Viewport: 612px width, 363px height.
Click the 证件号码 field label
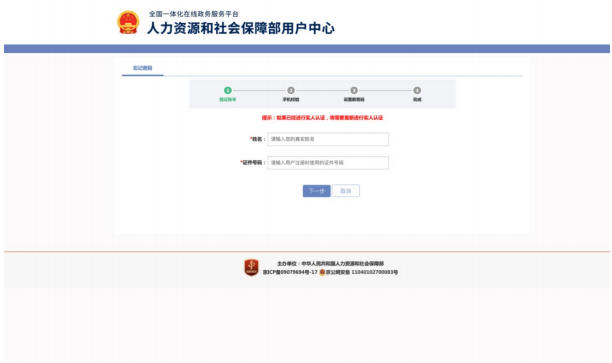[253, 163]
